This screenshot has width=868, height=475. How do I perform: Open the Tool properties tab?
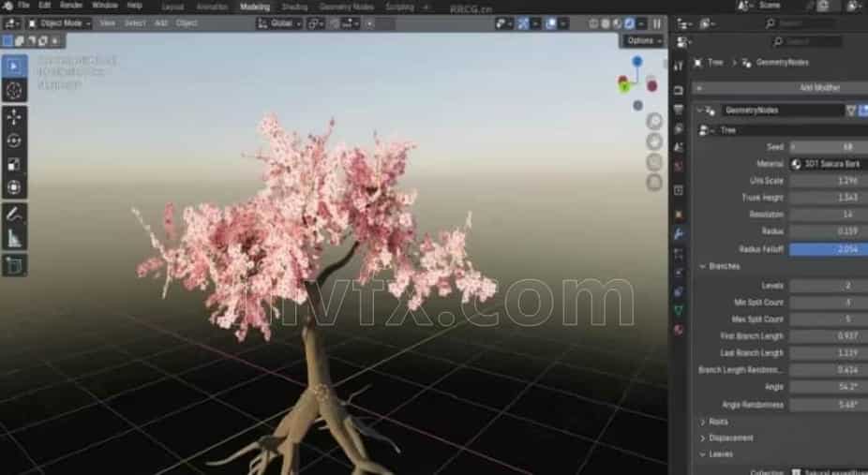click(x=679, y=67)
